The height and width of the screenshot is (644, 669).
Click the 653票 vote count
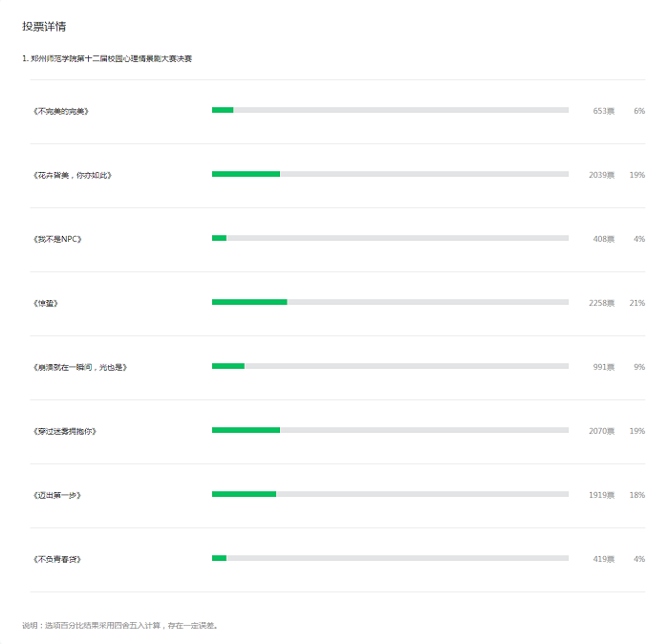(x=604, y=111)
